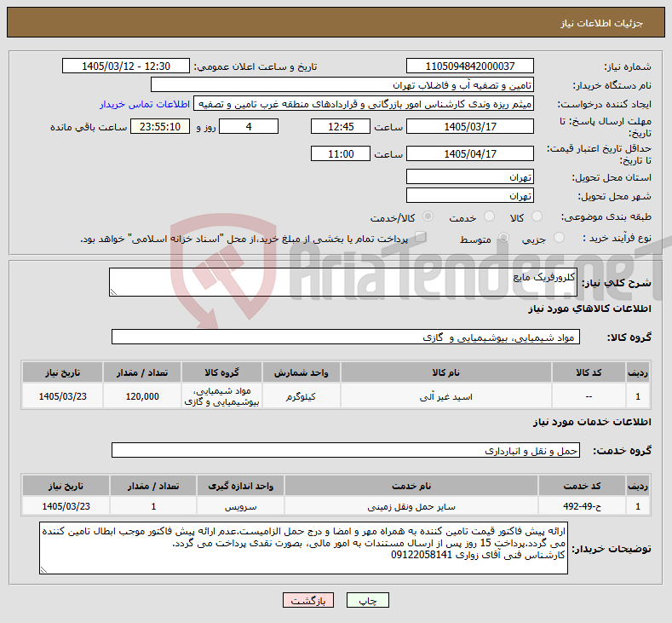Click the گروه کالا field
This screenshot has width=672, height=623.
click(x=346, y=337)
